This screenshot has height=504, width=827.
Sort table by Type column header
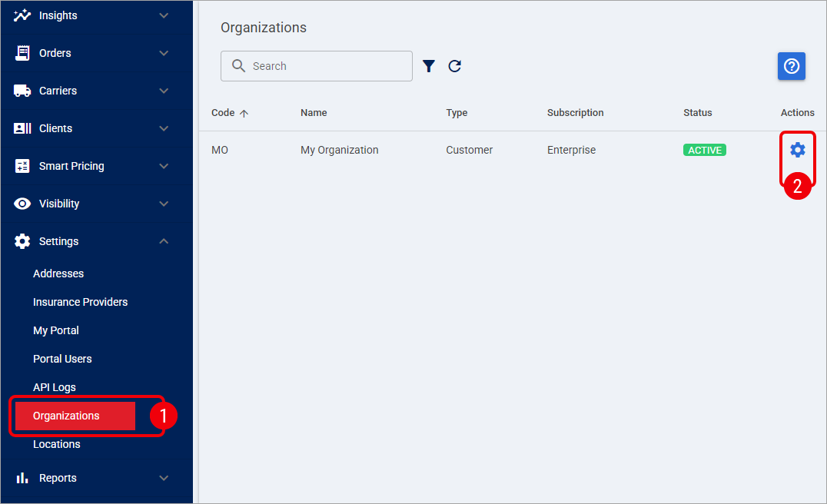457,113
